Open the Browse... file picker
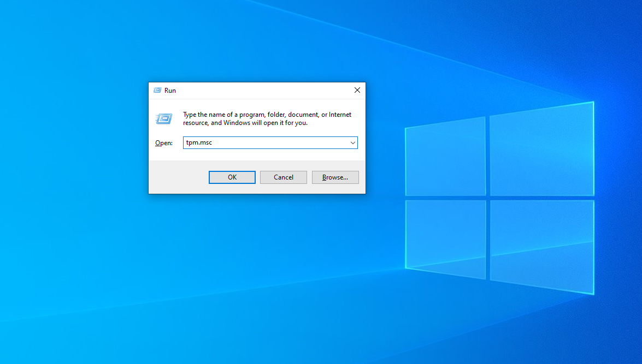 point(335,177)
